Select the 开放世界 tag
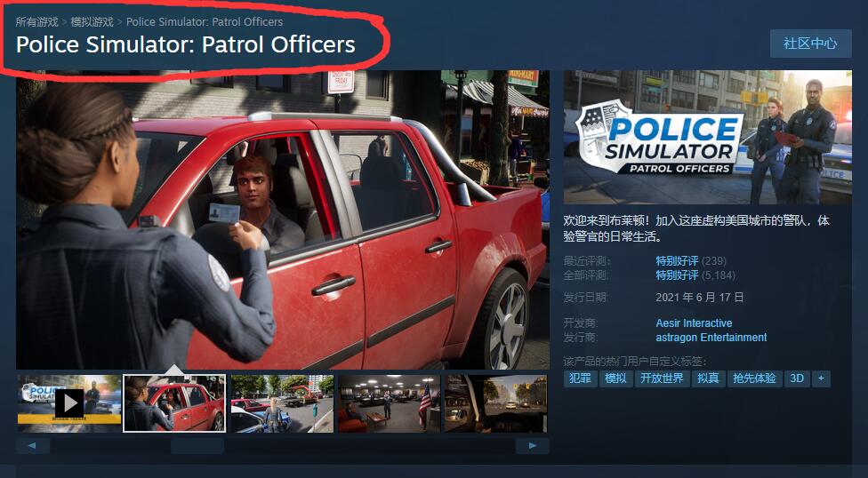Viewport: 868px width, 478px height. coord(662,378)
